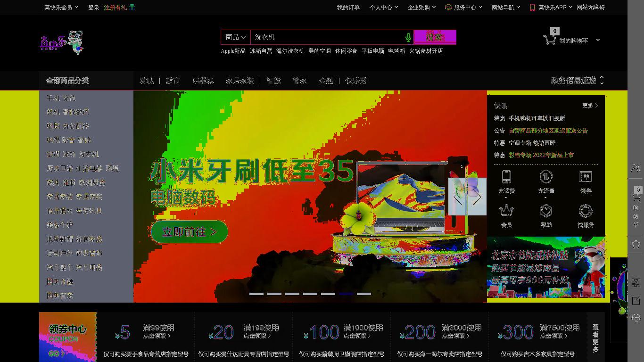Open the 找服务 service icon

(586, 211)
